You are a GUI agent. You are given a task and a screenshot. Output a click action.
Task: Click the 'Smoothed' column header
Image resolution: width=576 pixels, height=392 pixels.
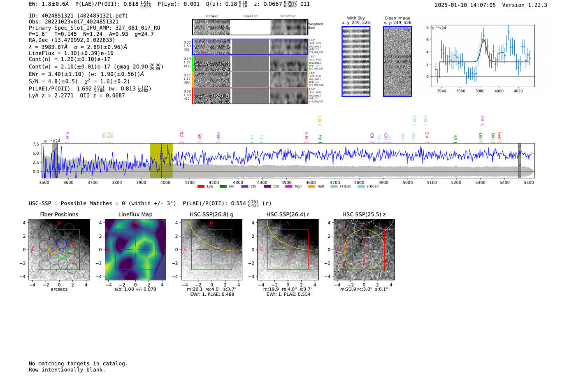coord(288,16)
